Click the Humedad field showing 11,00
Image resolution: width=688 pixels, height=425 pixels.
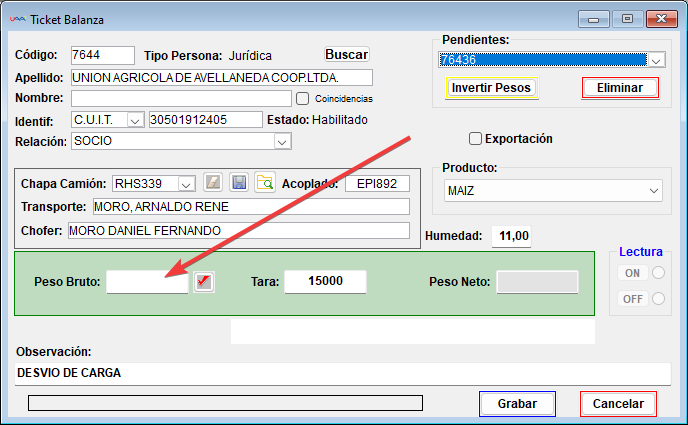tap(513, 236)
